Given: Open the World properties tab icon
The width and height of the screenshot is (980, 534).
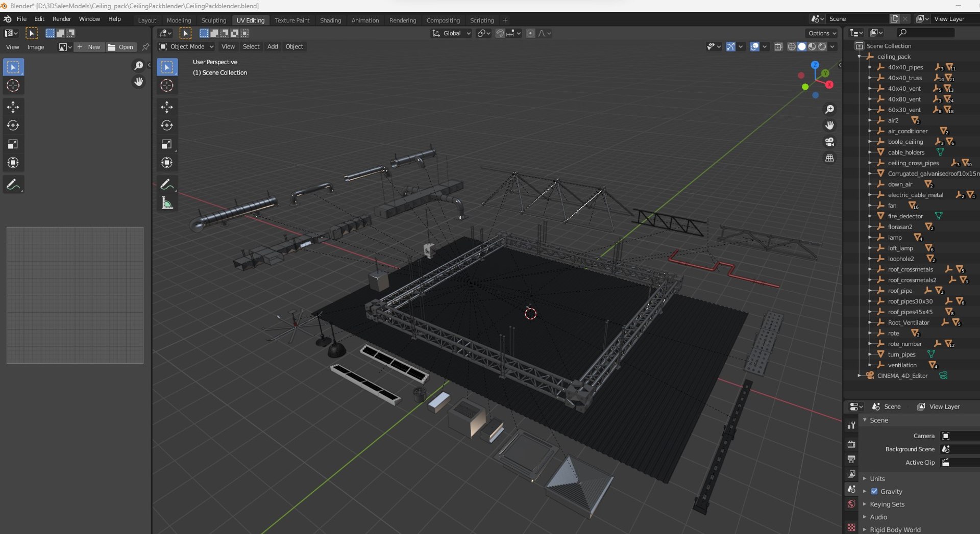Looking at the screenshot, I should point(851,504).
